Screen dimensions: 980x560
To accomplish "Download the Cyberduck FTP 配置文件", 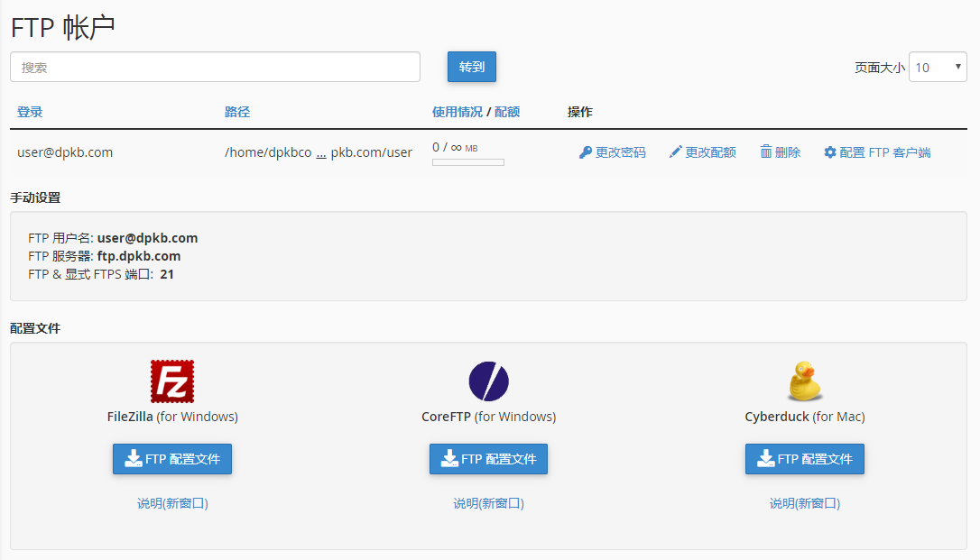I will click(x=804, y=459).
